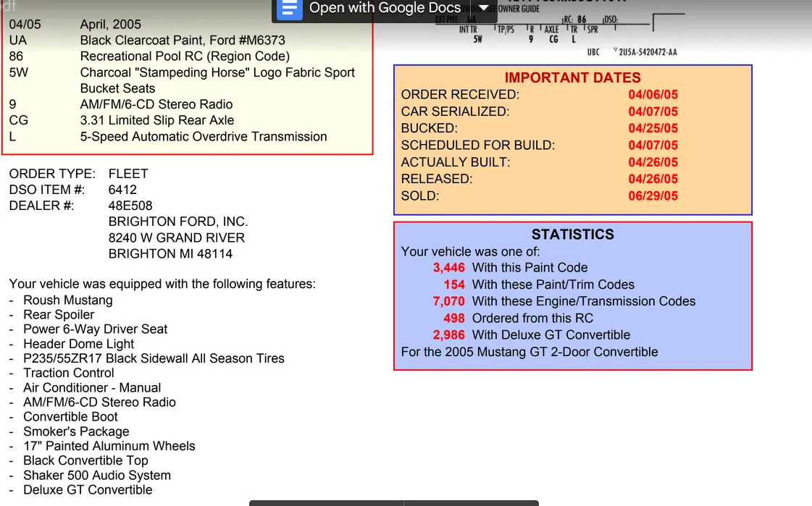Click Air Conditioner - Manual feature
Viewport: 812px width, 506px height.
point(92,388)
